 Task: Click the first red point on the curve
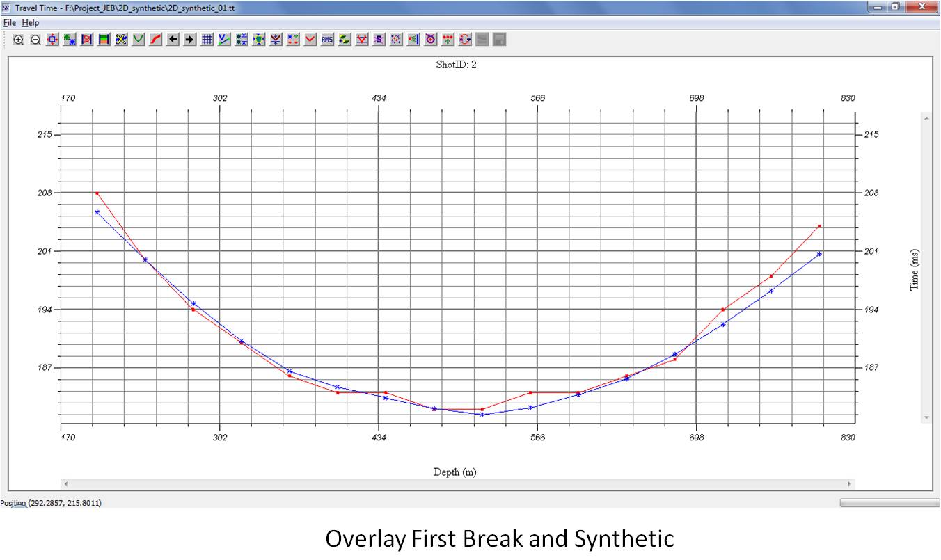(97, 193)
